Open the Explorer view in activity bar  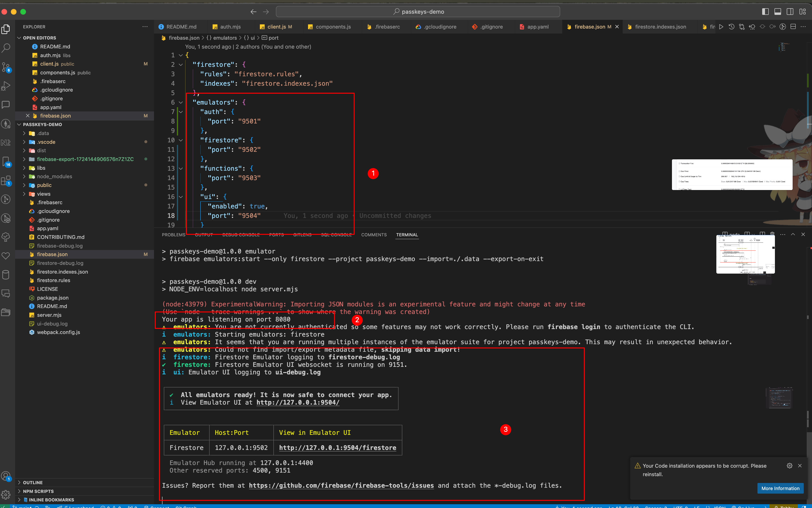(6, 30)
